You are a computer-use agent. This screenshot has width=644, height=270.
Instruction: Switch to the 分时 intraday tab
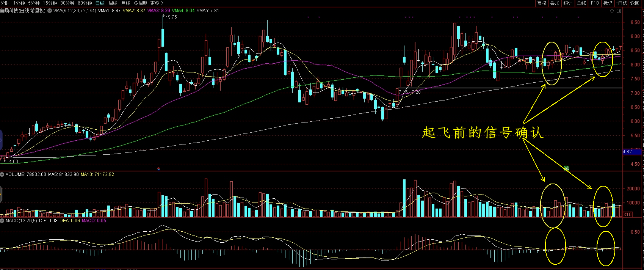coord(5,3)
